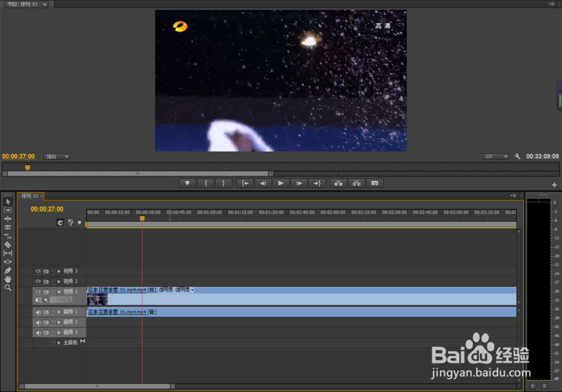Mute the 音频 2 track

pyautogui.click(x=38, y=322)
